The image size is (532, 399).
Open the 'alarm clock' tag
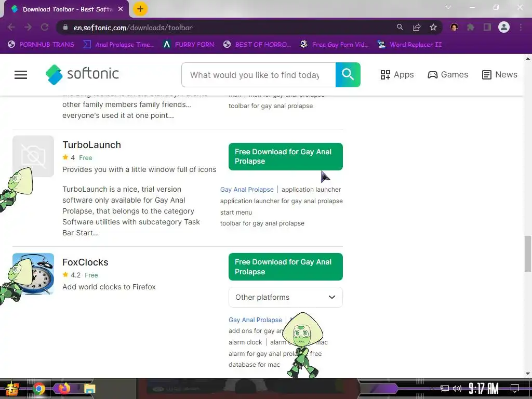[x=245, y=342]
